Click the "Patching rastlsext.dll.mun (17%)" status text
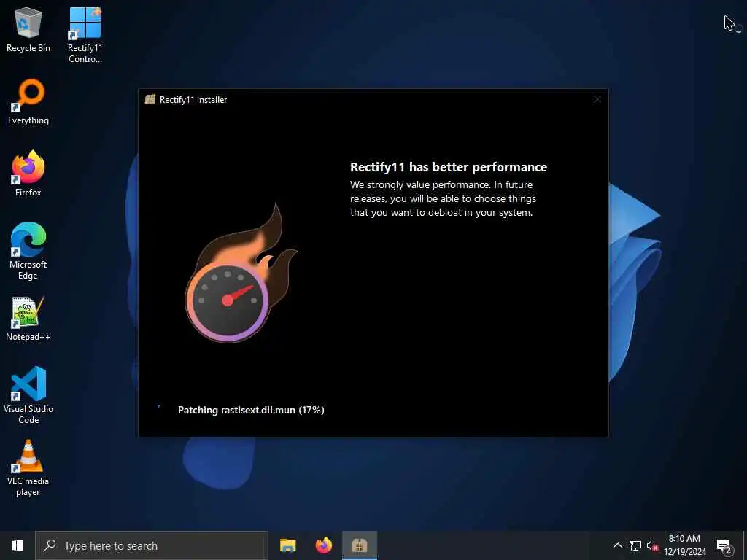This screenshot has width=747, height=560. click(x=251, y=410)
